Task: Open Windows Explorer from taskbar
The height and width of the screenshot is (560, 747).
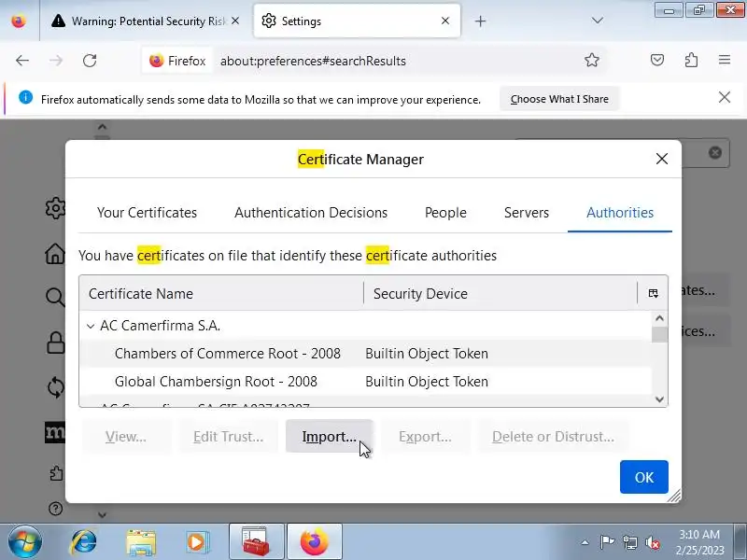Action: tap(141, 542)
